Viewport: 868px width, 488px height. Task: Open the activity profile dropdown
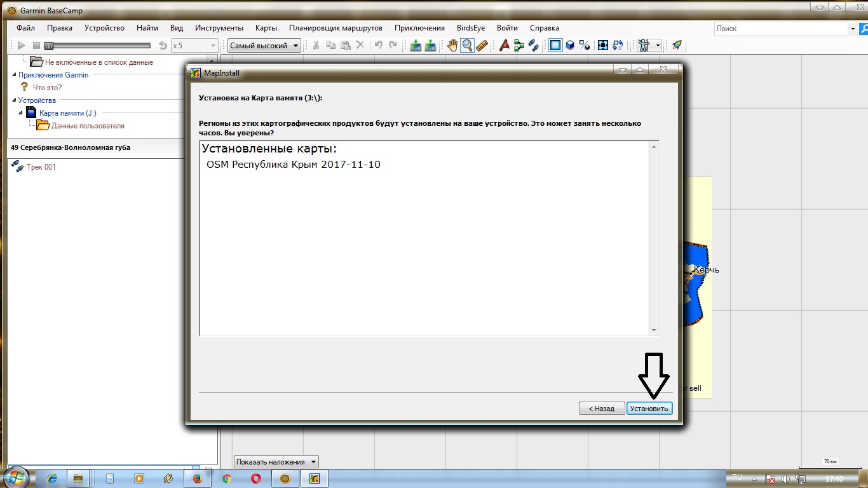[x=649, y=45]
